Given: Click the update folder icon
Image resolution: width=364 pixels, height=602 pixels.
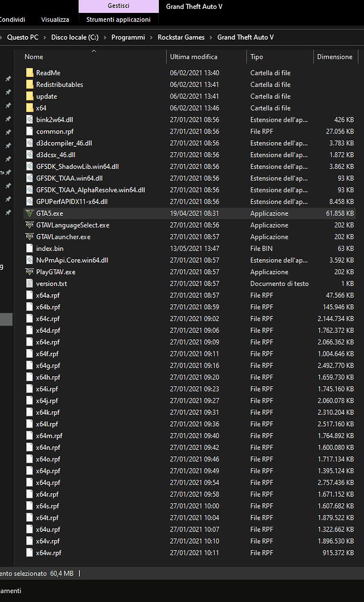Looking at the screenshot, I should pyautogui.click(x=29, y=96).
